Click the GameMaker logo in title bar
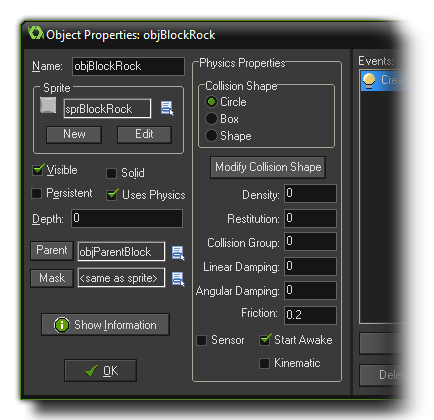434x420 pixels. (x=36, y=33)
